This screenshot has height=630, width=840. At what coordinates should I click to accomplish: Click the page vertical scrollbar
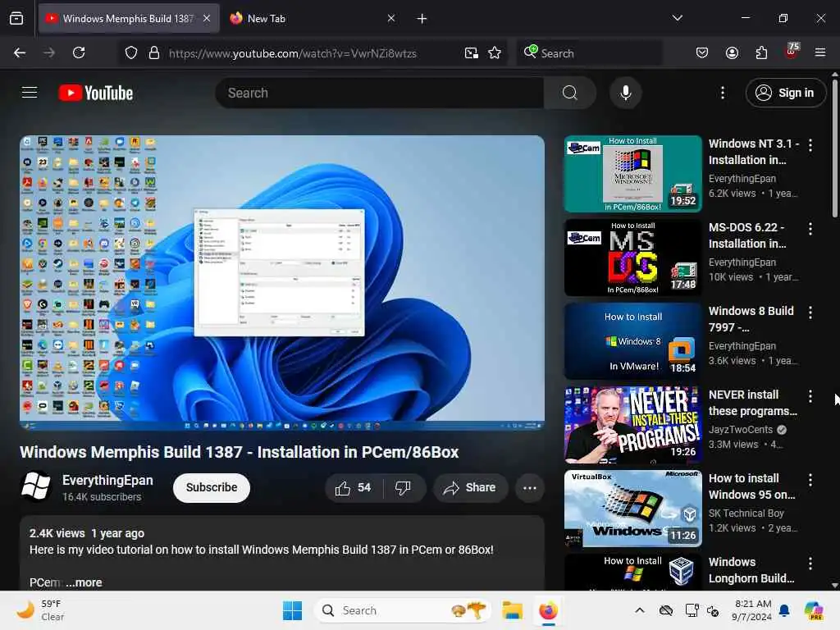[834, 149]
